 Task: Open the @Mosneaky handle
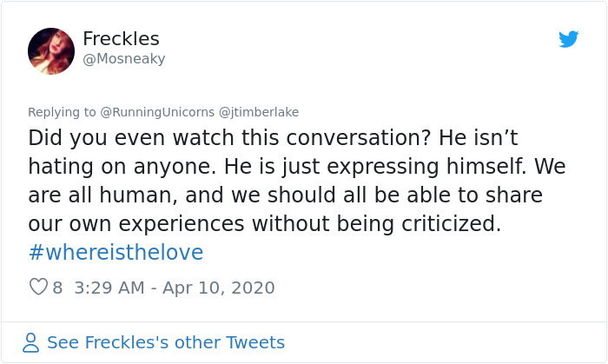[123, 59]
